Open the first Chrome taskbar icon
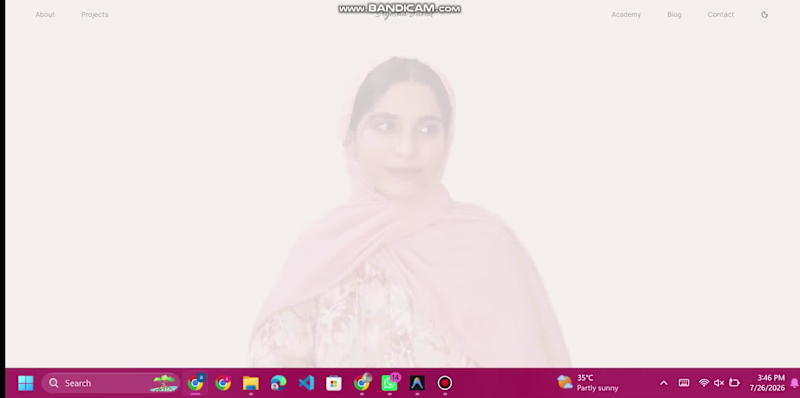Image resolution: width=800 pixels, height=398 pixels. click(x=195, y=383)
